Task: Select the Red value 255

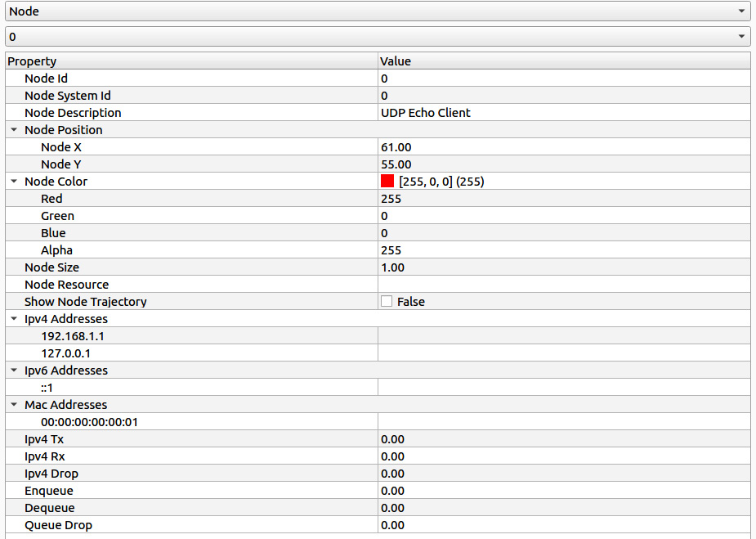Action: click(x=391, y=199)
